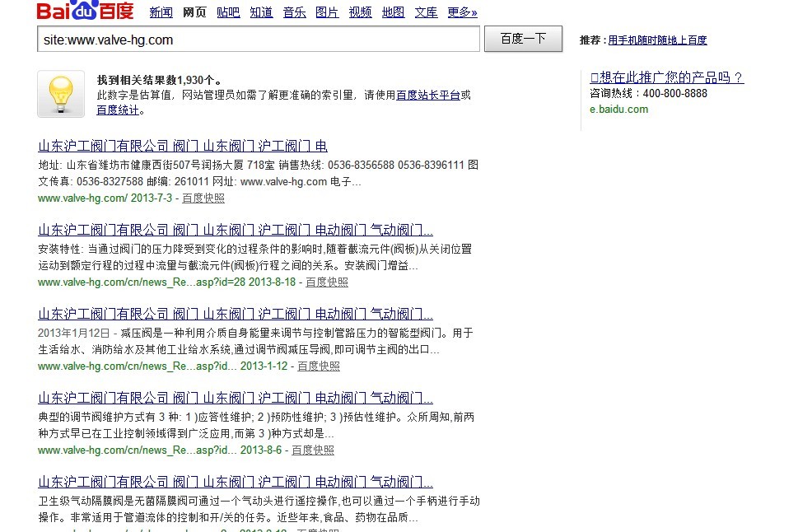
Task: Switch to the 音乐 music tab
Action: pos(294,12)
